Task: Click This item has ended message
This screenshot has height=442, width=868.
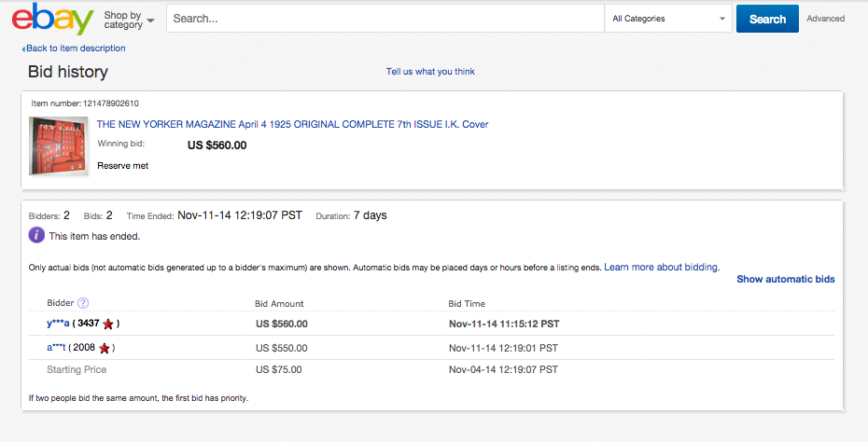Action: coord(94,236)
